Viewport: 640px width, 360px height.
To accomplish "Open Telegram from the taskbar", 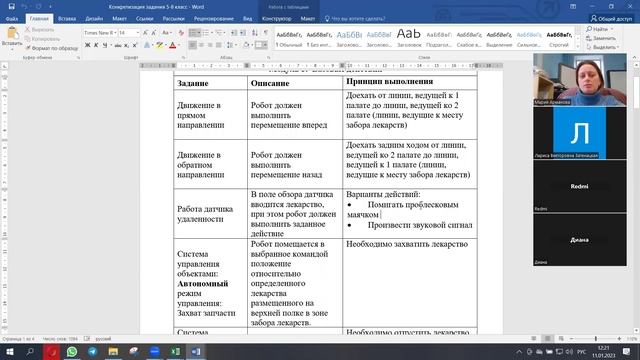I will [93, 351].
